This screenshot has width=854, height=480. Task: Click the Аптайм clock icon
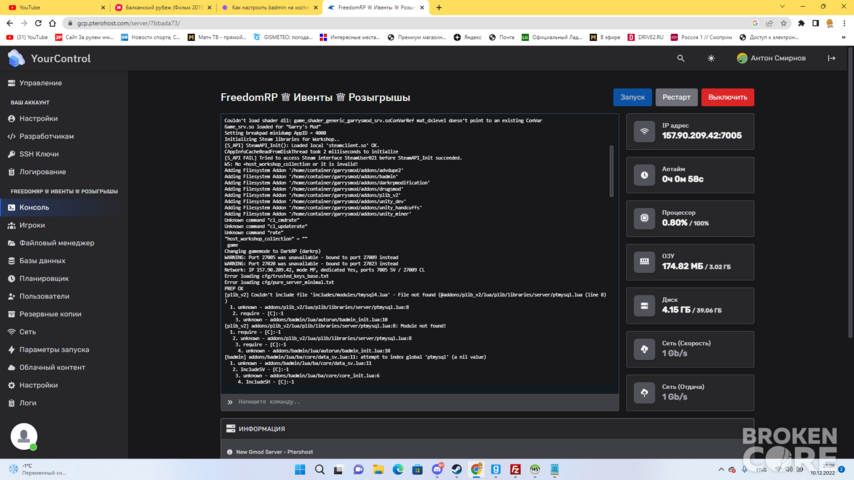click(x=644, y=175)
